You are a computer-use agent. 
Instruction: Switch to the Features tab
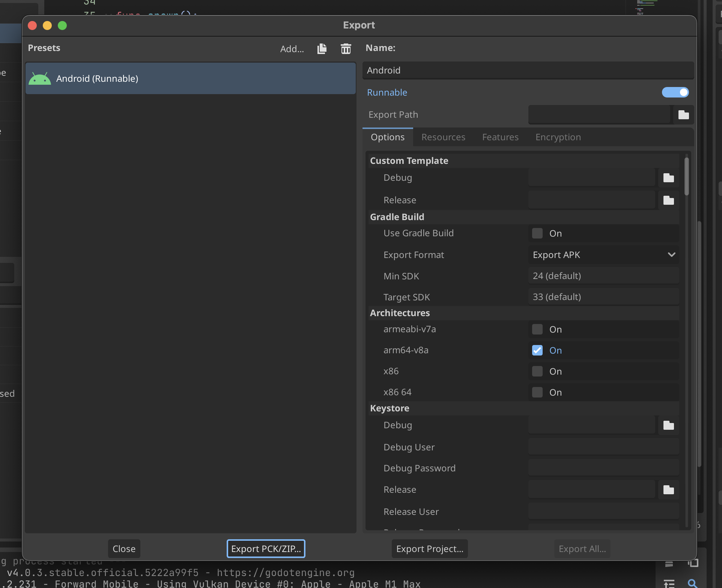pos(500,137)
